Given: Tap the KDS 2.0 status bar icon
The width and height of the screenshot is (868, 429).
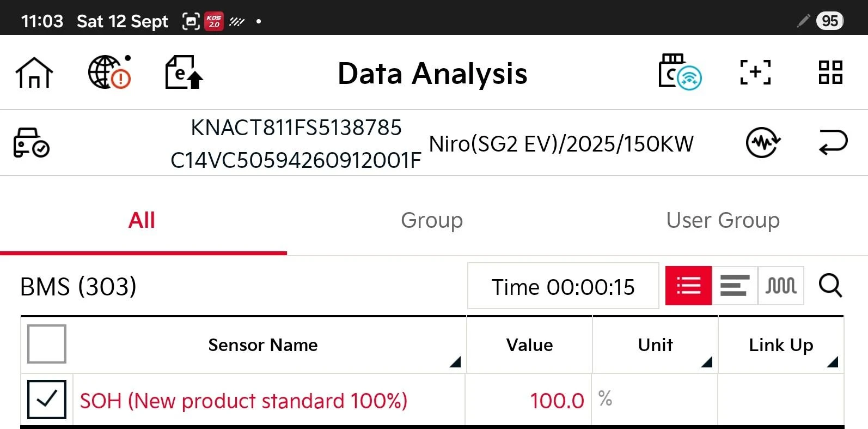Looking at the screenshot, I should 214,21.
